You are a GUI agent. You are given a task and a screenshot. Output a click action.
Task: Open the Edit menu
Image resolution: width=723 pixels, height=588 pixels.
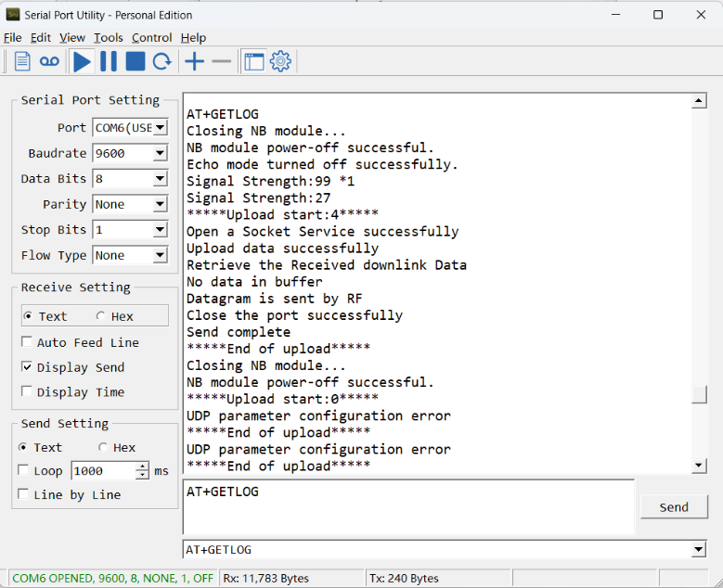point(41,38)
